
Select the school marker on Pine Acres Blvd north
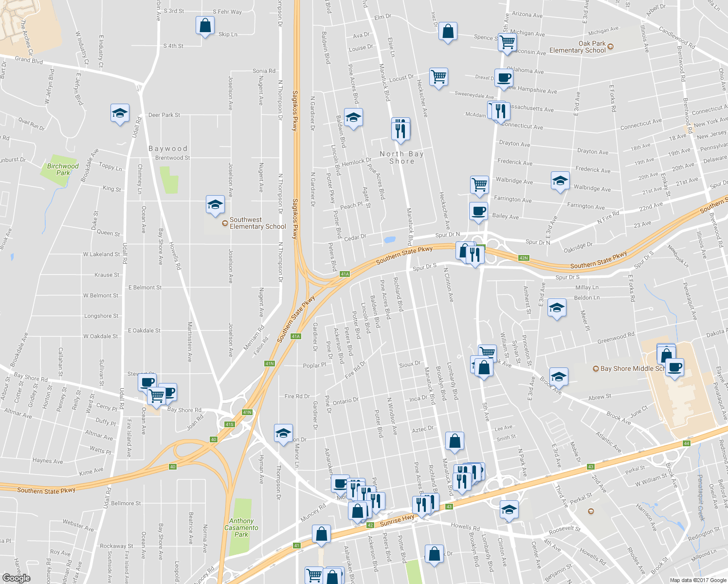pos(353,118)
